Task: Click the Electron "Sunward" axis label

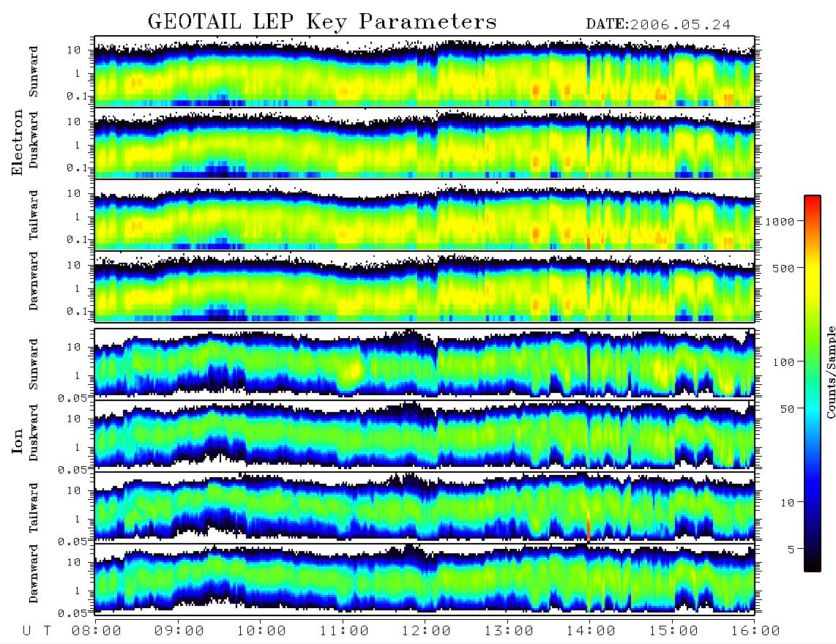Action: point(34,72)
